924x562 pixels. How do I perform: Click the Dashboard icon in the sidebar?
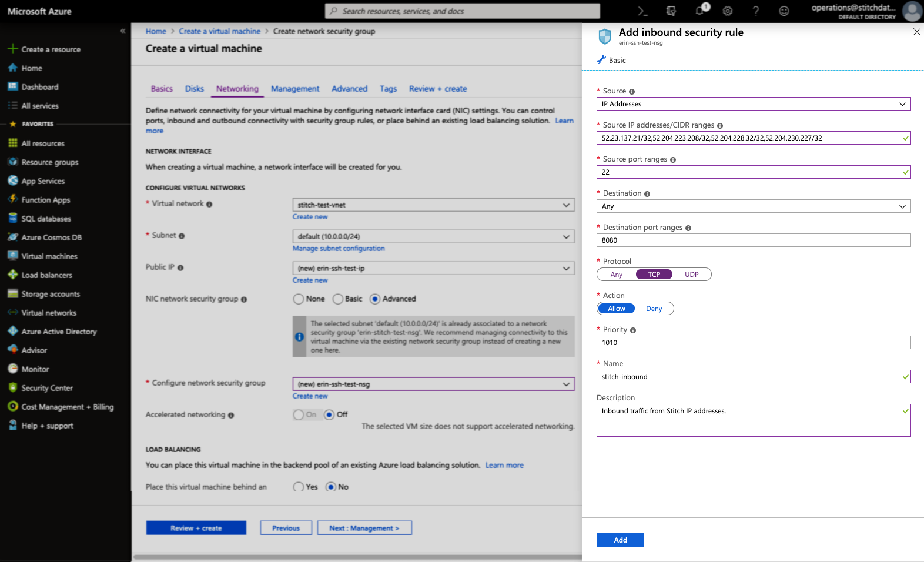13,86
